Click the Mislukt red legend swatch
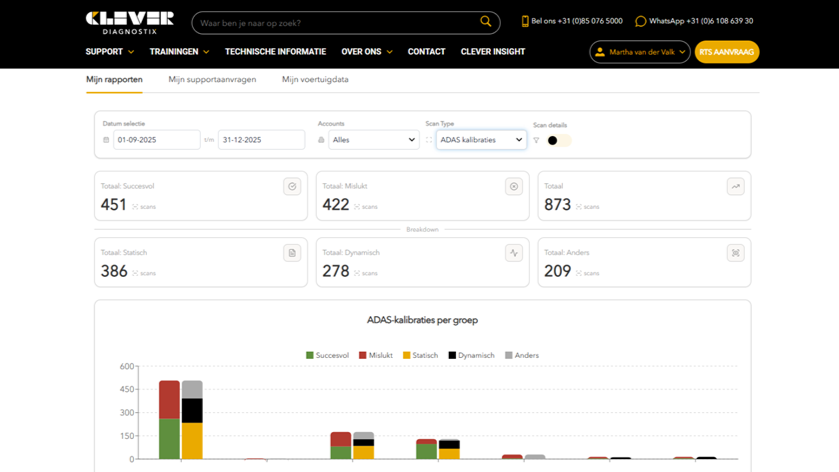Viewport: 839px width, 472px height. point(364,355)
